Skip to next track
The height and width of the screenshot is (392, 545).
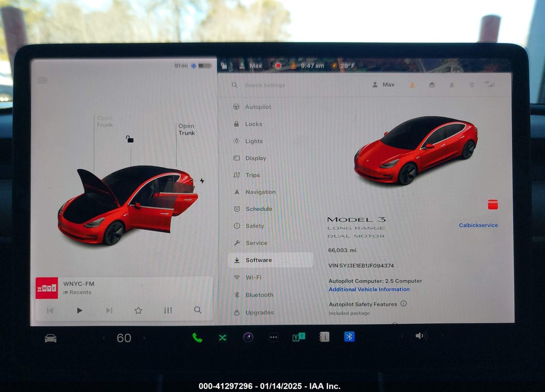(109, 310)
